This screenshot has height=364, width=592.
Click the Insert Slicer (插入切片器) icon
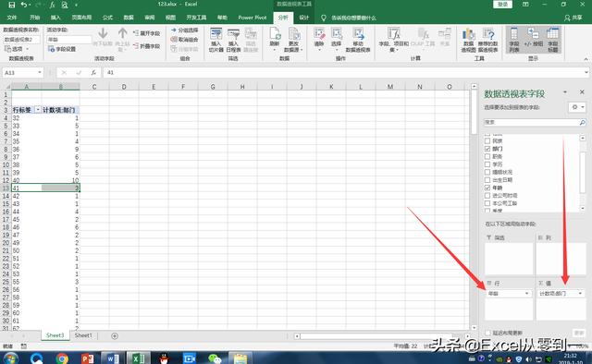[216, 40]
